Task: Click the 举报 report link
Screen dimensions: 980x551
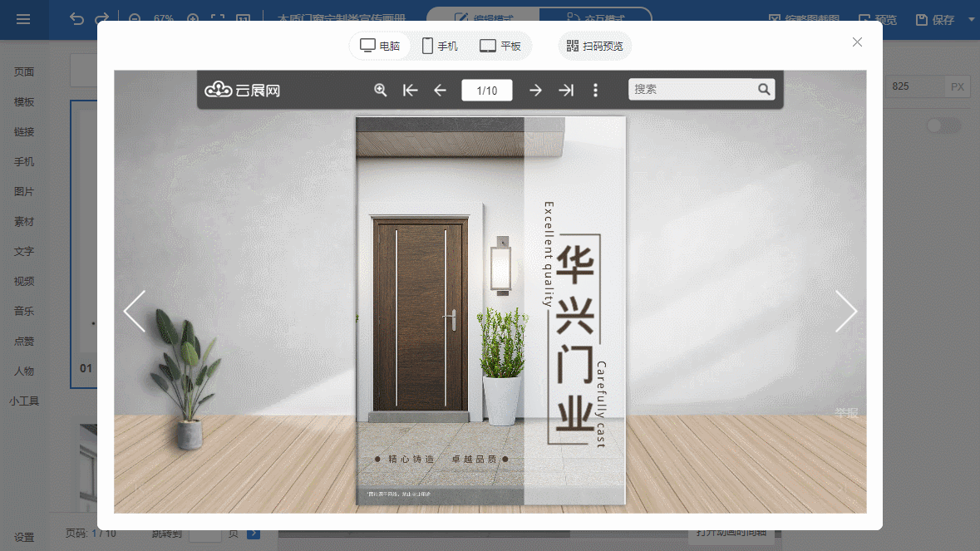Action: [x=846, y=413]
